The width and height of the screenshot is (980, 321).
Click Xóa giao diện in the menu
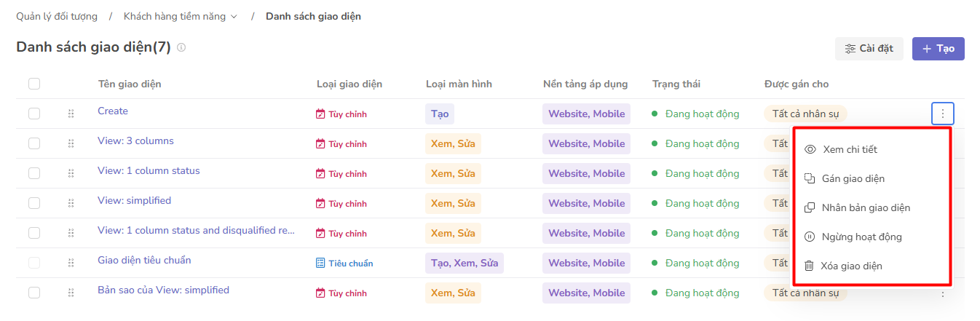[x=851, y=266]
